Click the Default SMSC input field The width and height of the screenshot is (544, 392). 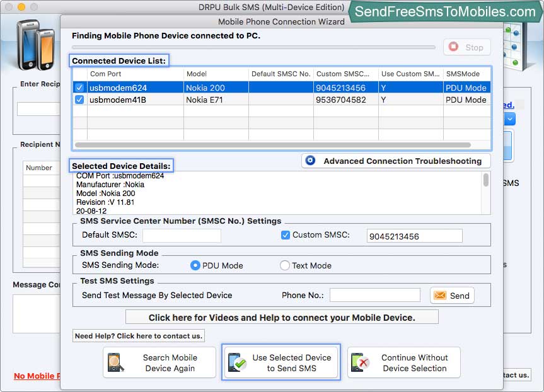tap(182, 236)
